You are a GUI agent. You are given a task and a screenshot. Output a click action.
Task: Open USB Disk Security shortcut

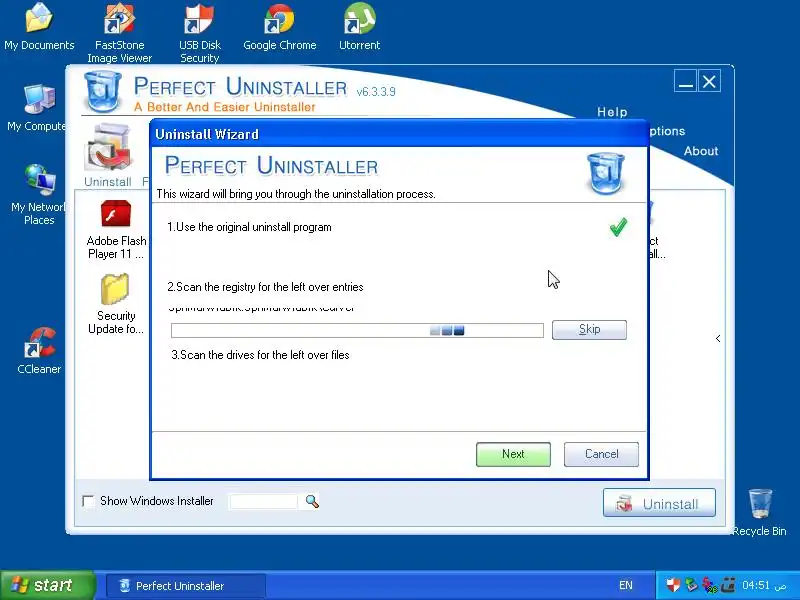[199, 33]
